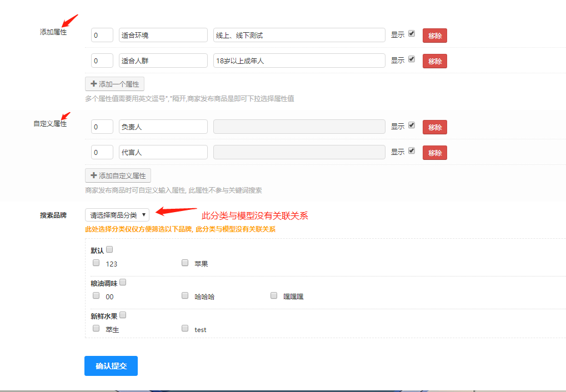Uncheck 显示 for the 适合环境 attribute
Viewport: 566px width, 392px height.
click(412, 33)
